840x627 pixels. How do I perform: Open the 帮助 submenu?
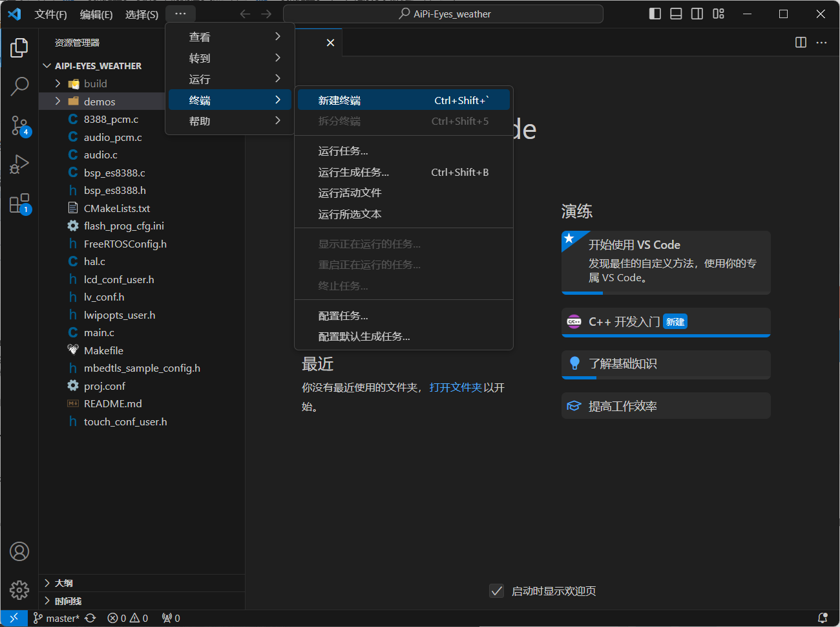230,121
